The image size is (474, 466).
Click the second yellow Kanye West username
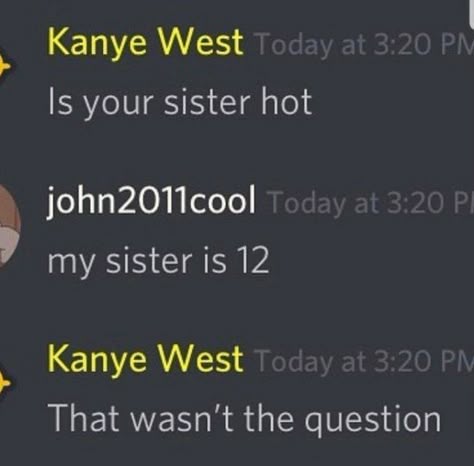(146, 359)
